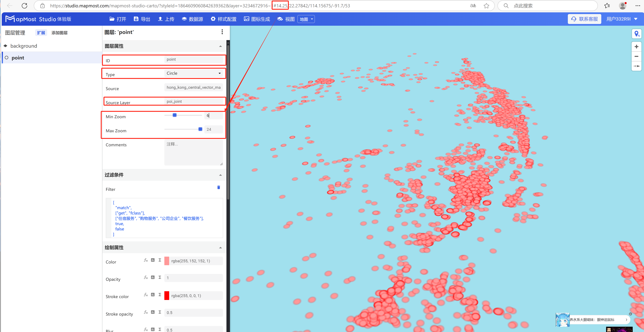The height and width of the screenshot is (332, 644).
Task: Open the 数据源 menu
Action: coord(192,19)
